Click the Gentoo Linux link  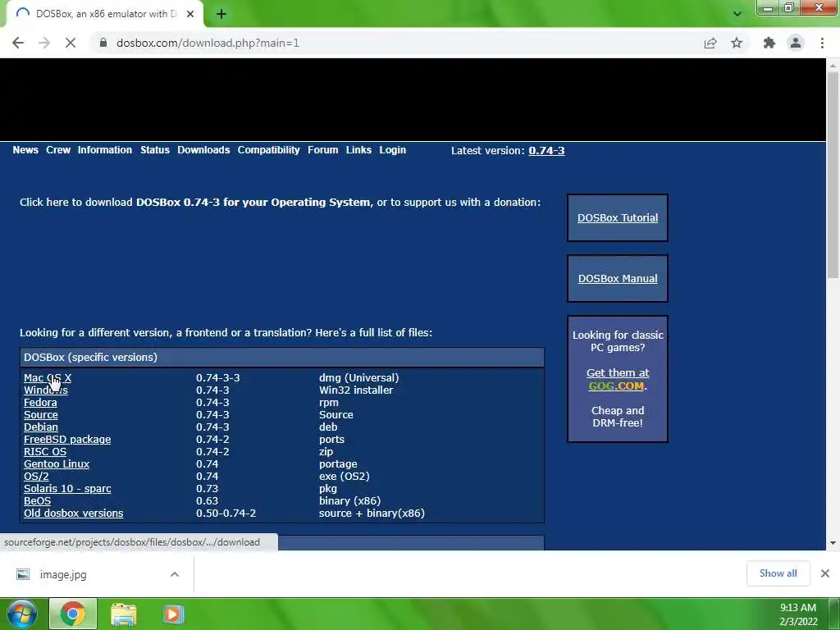(x=57, y=464)
